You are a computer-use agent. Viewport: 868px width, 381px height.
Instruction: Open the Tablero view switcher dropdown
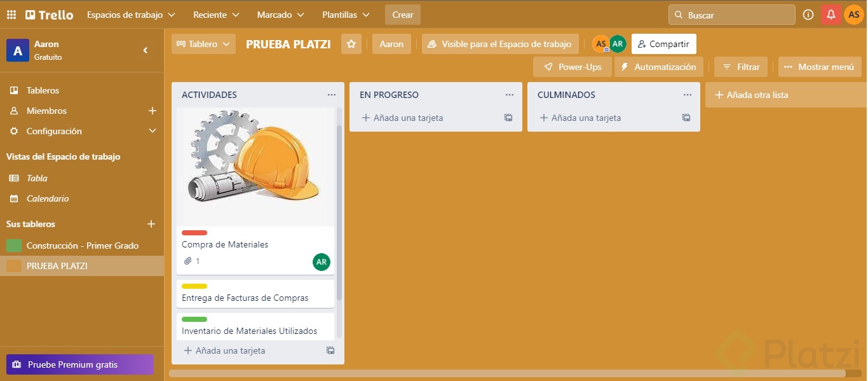click(203, 44)
